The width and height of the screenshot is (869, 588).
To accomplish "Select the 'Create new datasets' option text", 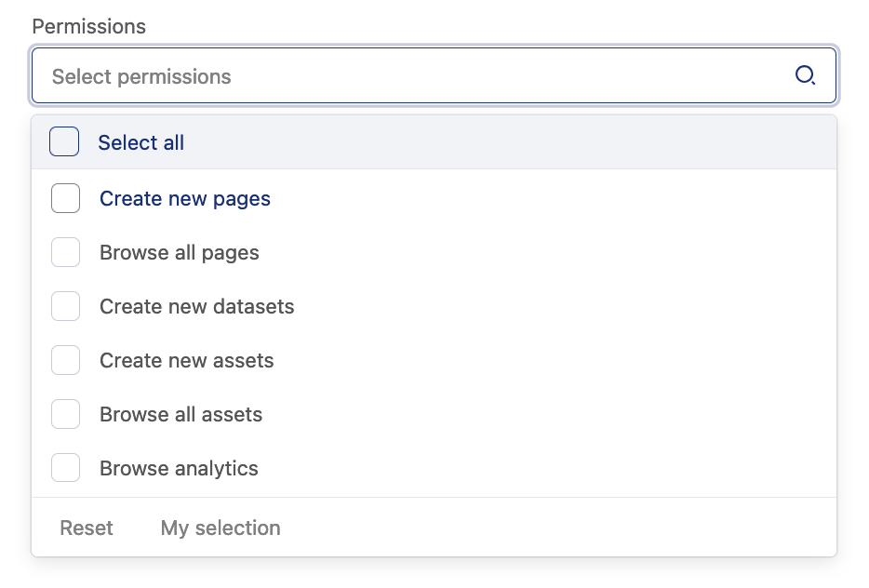I will [x=197, y=306].
